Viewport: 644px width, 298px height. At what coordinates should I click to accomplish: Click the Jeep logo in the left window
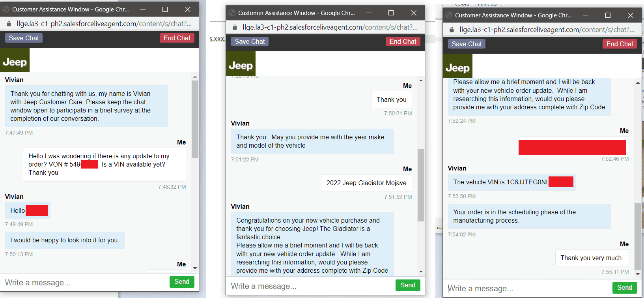coord(15,60)
